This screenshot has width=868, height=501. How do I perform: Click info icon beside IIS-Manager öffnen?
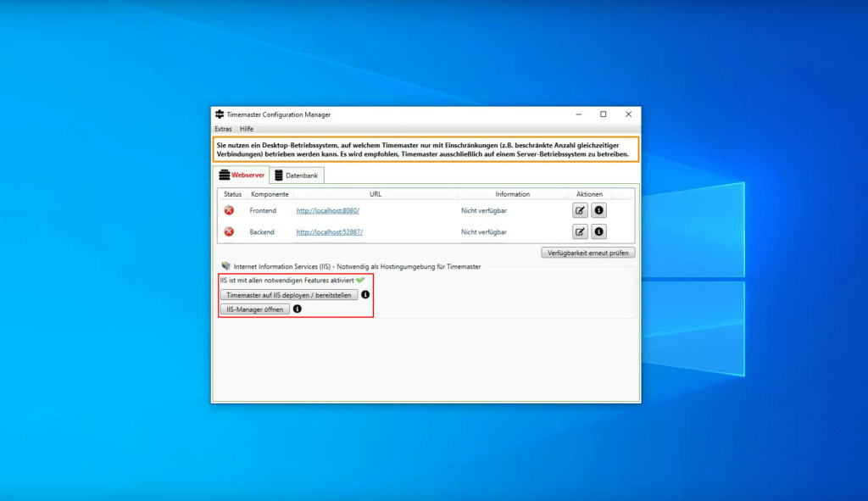click(x=297, y=309)
